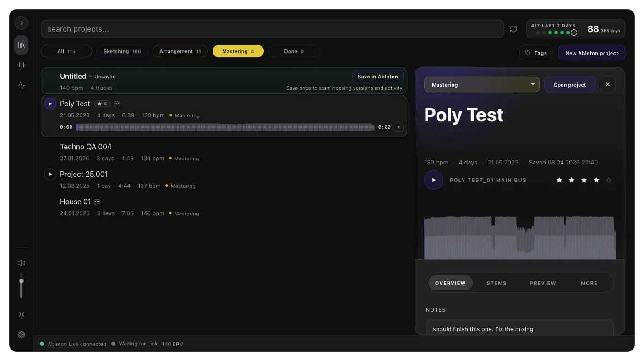Viewport: 644px width, 361px height.
Task: Set rating to three stars
Action: 584,180
